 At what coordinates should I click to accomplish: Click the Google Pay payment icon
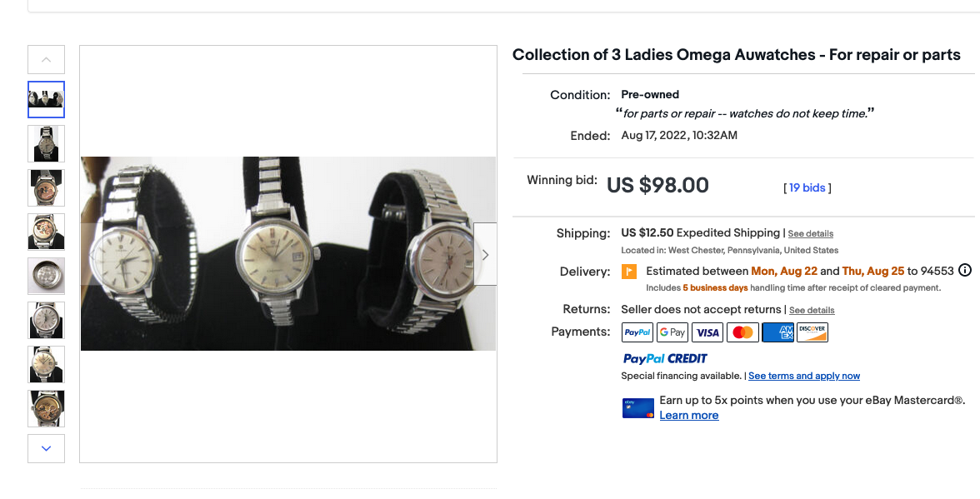click(672, 332)
